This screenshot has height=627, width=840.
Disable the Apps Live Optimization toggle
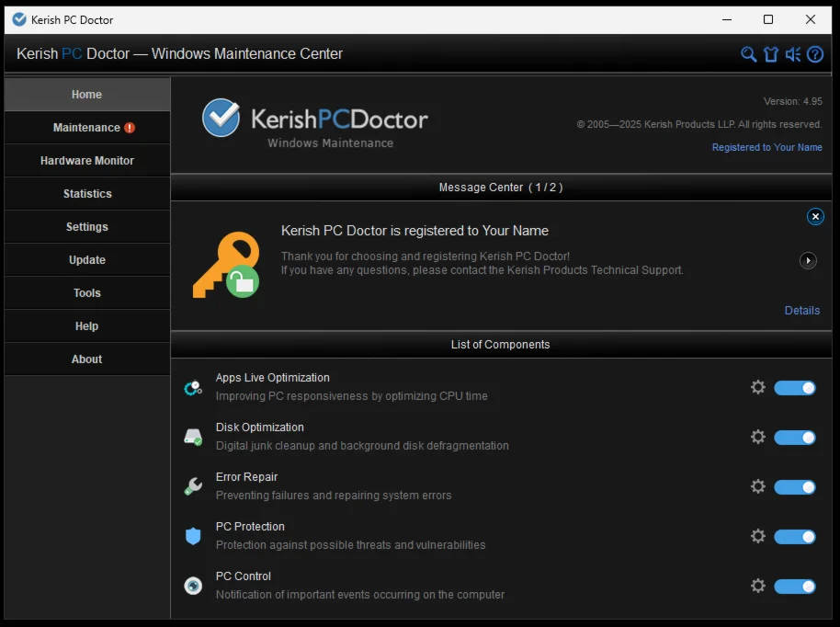795,388
